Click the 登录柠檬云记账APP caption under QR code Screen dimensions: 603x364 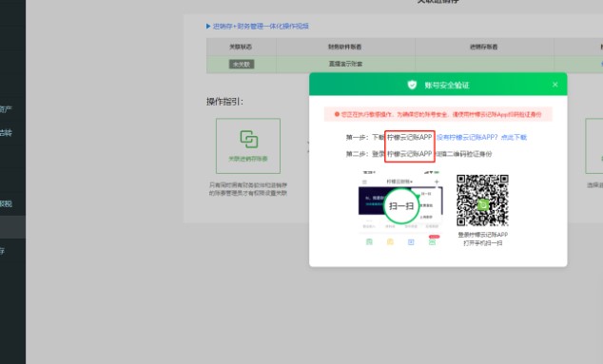(x=482, y=235)
